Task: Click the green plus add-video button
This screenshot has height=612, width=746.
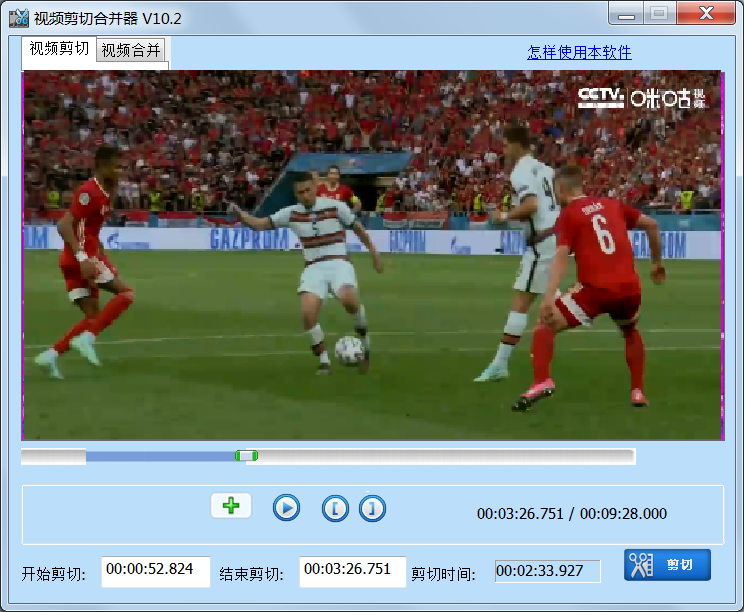Action: [x=231, y=505]
